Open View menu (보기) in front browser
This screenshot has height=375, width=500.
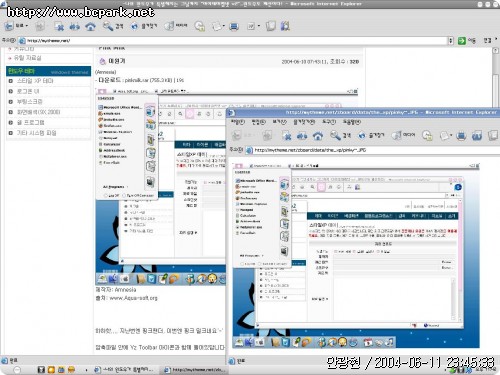[x=279, y=122]
